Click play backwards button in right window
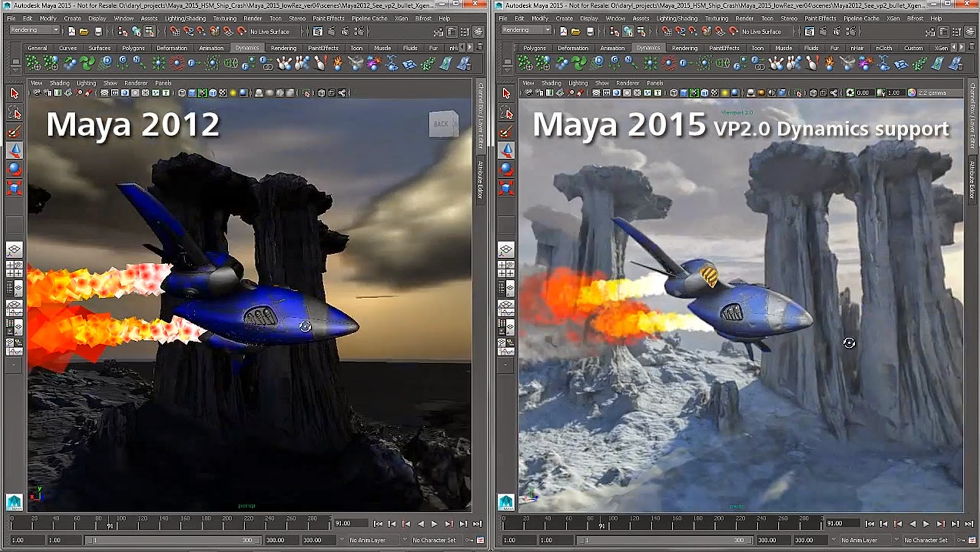980x552 pixels. 912,524
